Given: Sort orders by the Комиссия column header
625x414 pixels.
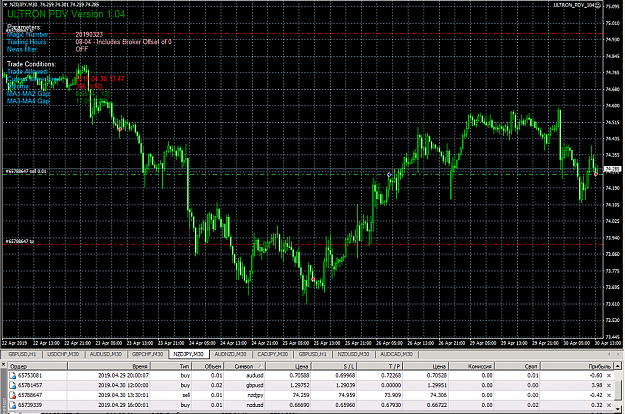Looking at the screenshot, I should [472, 366].
